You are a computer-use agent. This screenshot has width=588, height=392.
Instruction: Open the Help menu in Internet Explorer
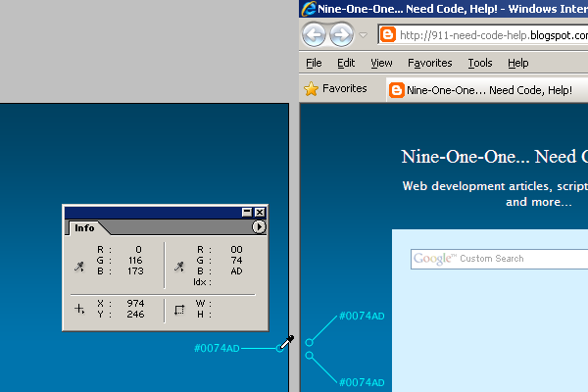pyautogui.click(x=517, y=63)
